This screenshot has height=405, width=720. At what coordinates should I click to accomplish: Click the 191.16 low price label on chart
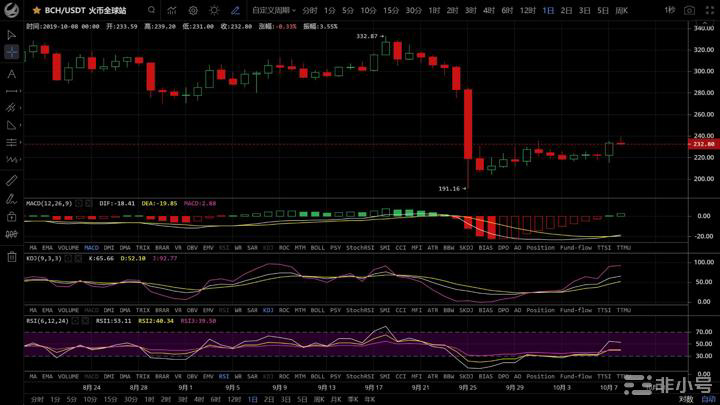point(449,189)
